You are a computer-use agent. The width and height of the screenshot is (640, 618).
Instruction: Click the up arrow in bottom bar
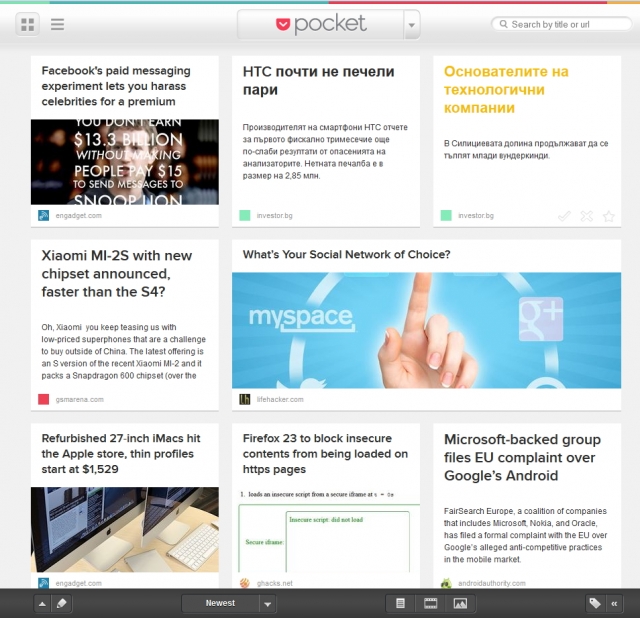pos(42,603)
